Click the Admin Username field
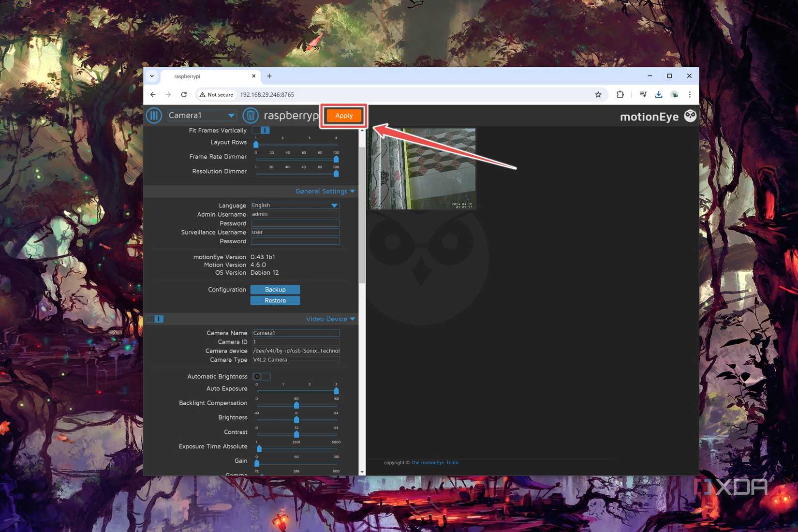This screenshot has width=798, height=532. (x=295, y=214)
